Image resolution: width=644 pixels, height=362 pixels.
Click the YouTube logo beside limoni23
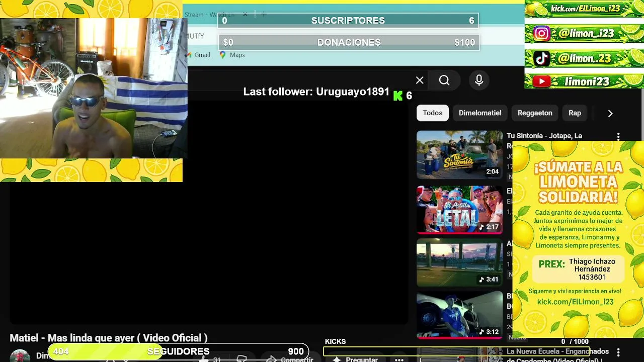click(x=541, y=81)
